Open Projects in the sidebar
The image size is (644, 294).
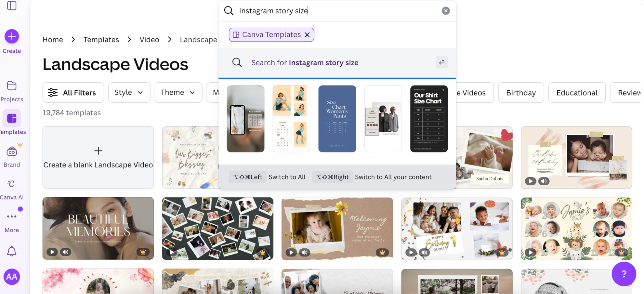pos(12,91)
